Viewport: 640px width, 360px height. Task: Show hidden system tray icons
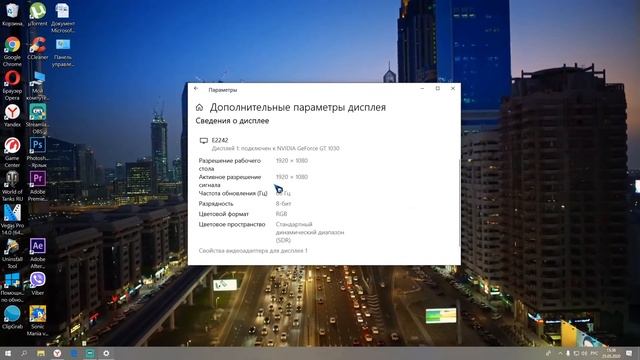560,353
